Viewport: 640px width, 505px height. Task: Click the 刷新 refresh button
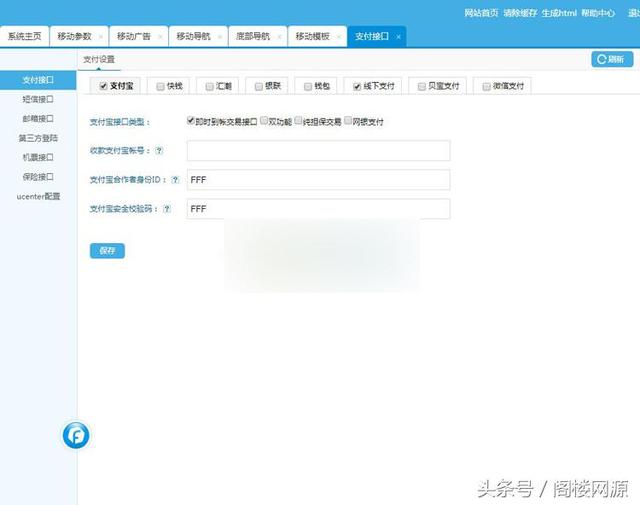(x=612, y=59)
